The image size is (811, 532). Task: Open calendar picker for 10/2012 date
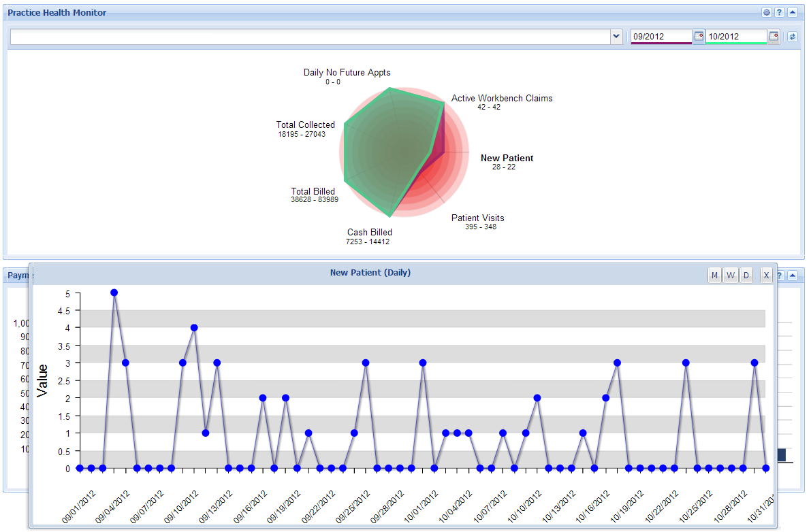click(x=774, y=36)
